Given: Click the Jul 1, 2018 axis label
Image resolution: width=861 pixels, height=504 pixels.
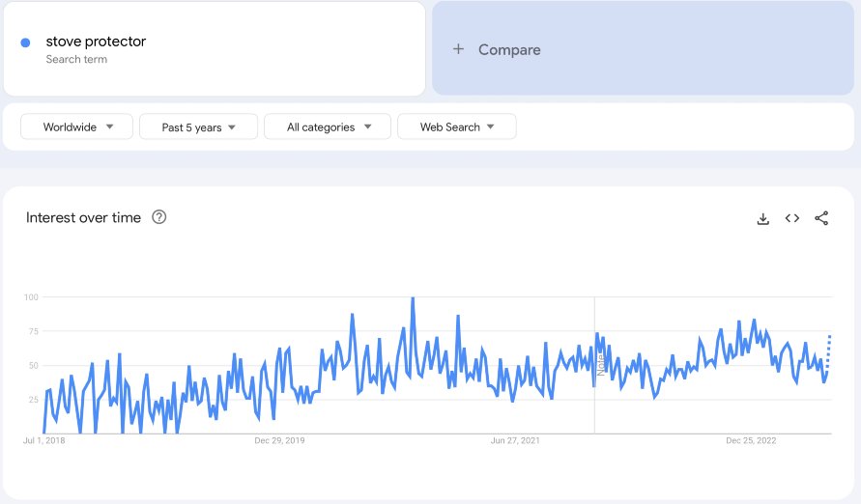Looking at the screenshot, I should click(x=43, y=440).
